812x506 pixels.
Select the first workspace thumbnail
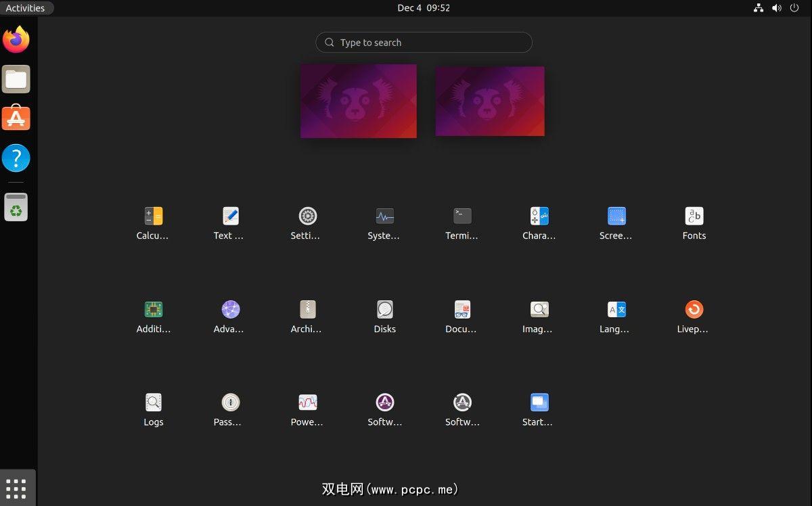(359, 101)
